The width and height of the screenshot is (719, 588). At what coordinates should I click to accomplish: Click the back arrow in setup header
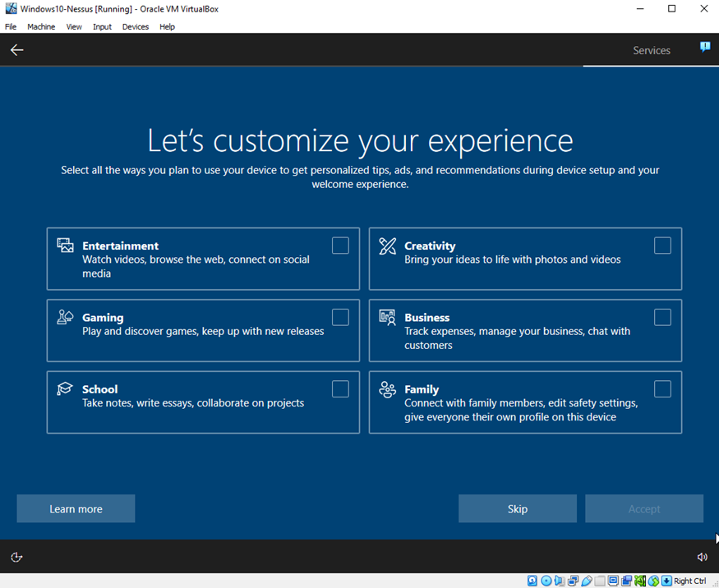16,50
